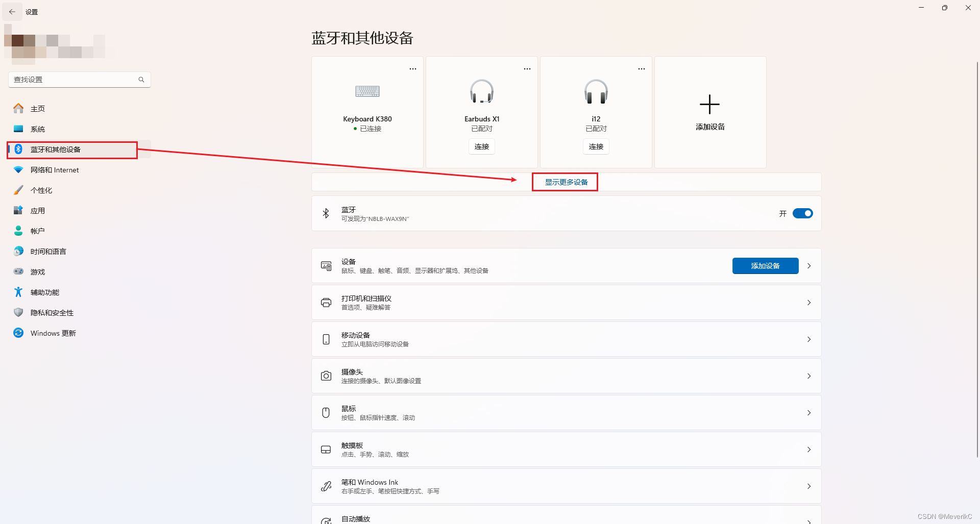Screen dimensions: 980x524
Task: Click the mobile phone icon
Action: (x=326, y=339)
